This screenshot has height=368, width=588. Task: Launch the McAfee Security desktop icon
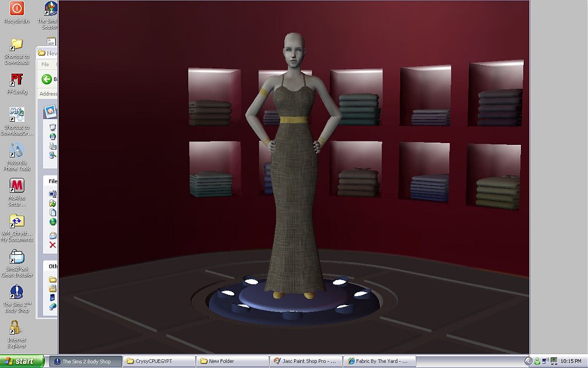[x=17, y=186]
